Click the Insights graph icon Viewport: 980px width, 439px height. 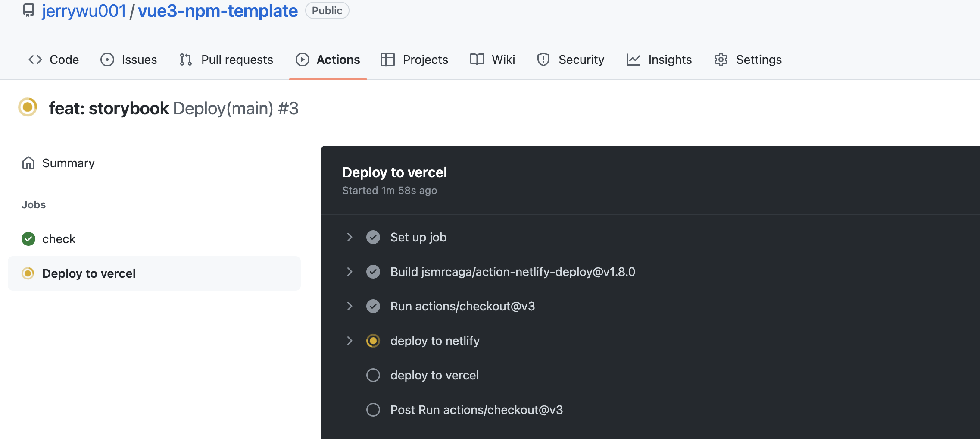click(634, 60)
